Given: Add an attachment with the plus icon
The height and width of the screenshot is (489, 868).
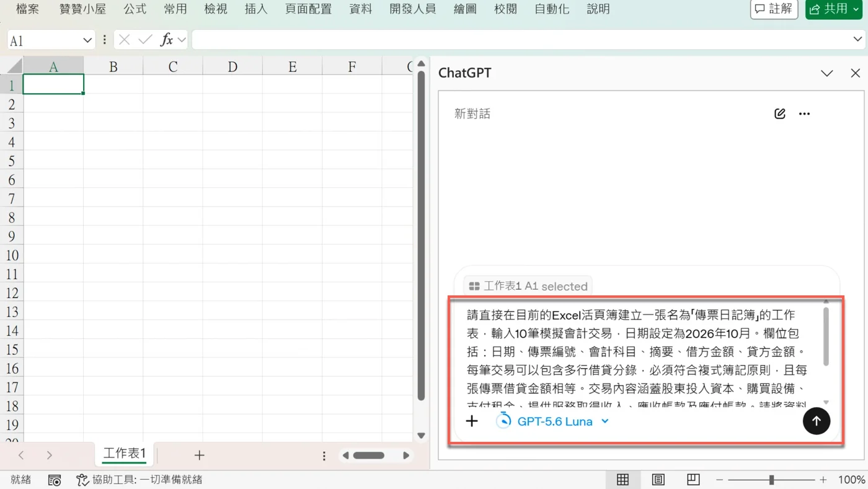Looking at the screenshot, I should [472, 421].
